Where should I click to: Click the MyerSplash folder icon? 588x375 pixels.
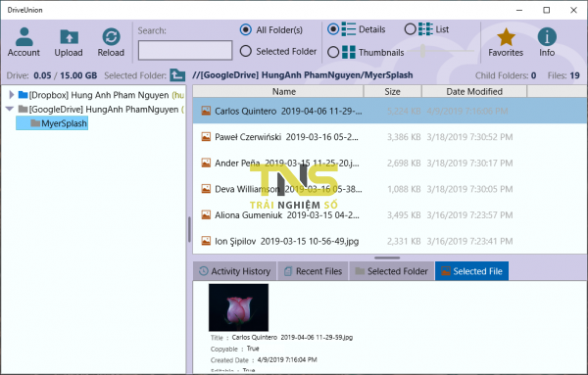coord(35,123)
